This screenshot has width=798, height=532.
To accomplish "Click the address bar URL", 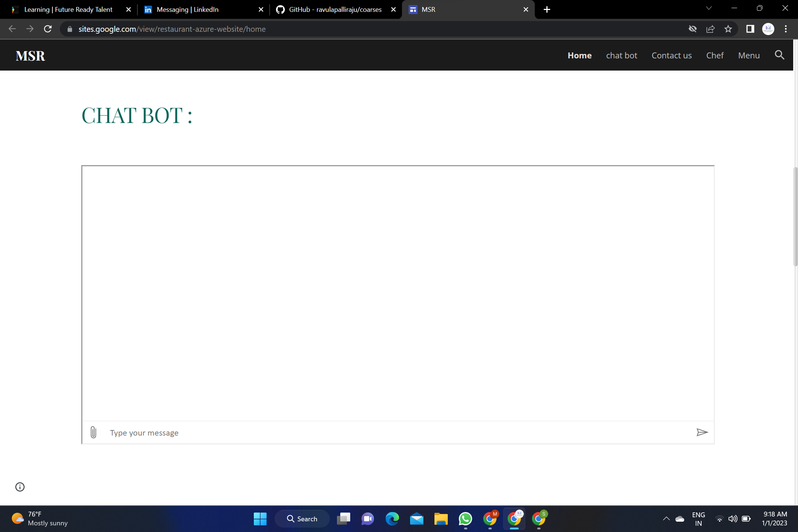I will [x=172, y=29].
